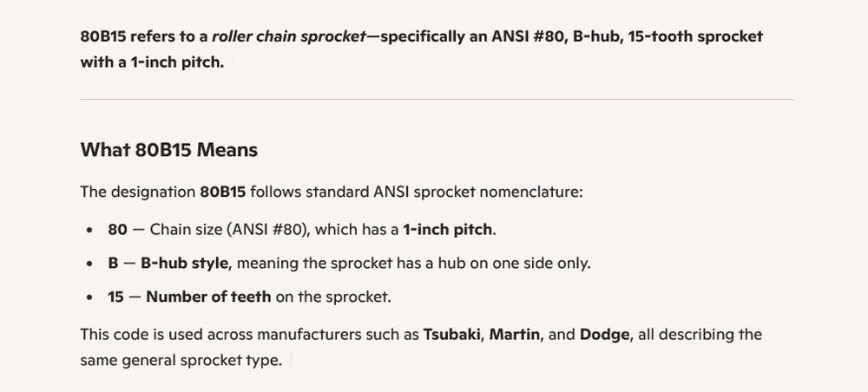The height and width of the screenshot is (392, 868).
Task: Click the bold 'Tsubaki' manufacturer name
Action: pos(451,335)
